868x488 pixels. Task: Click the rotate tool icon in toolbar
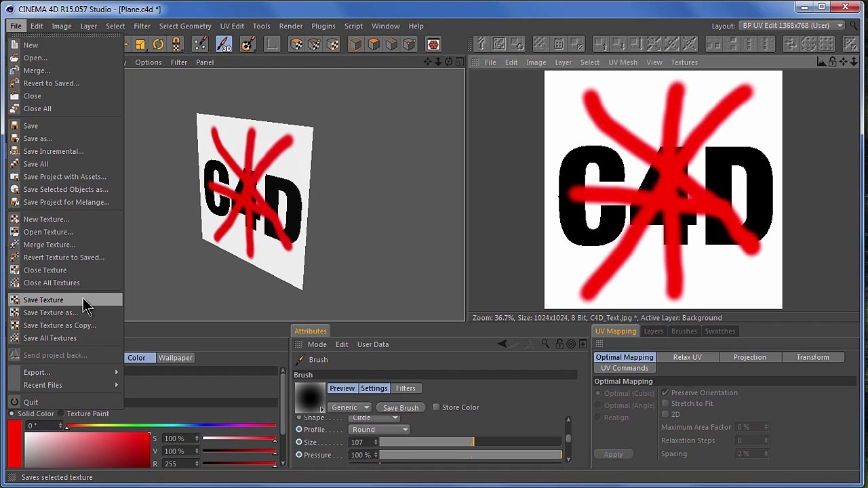(158, 44)
